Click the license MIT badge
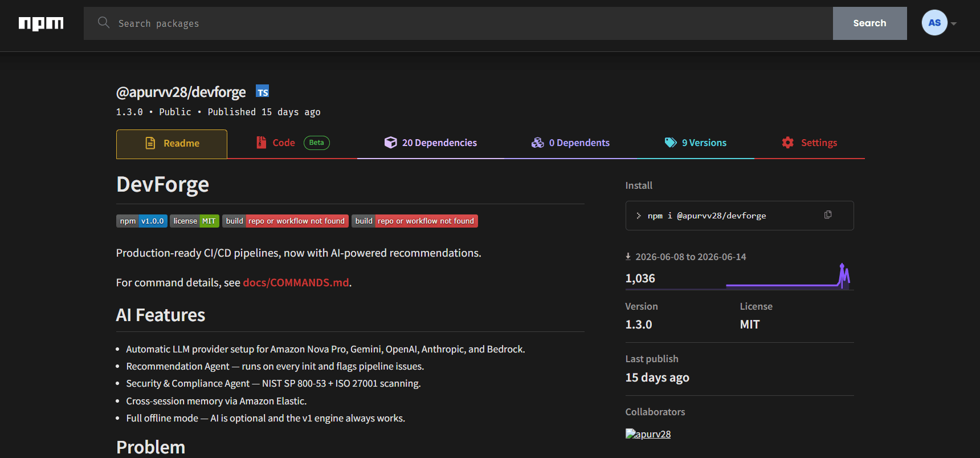 tap(194, 221)
